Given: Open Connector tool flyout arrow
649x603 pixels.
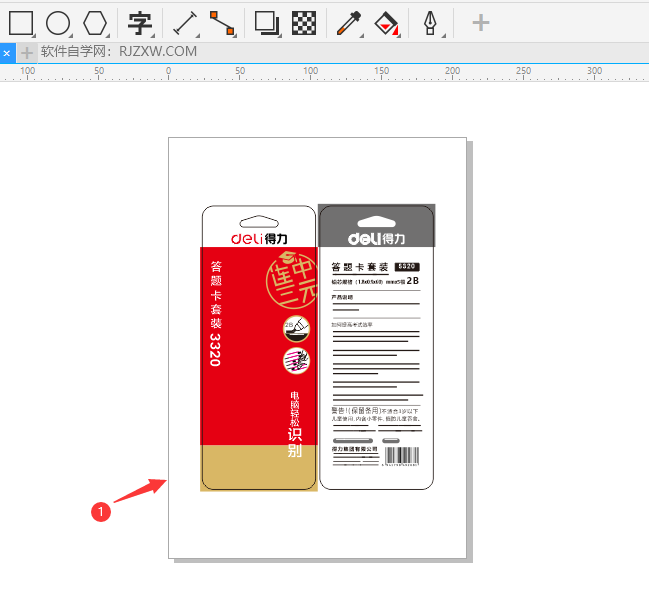Looking at the screenshot, I should pyautogui.click(x=235, y=36).
